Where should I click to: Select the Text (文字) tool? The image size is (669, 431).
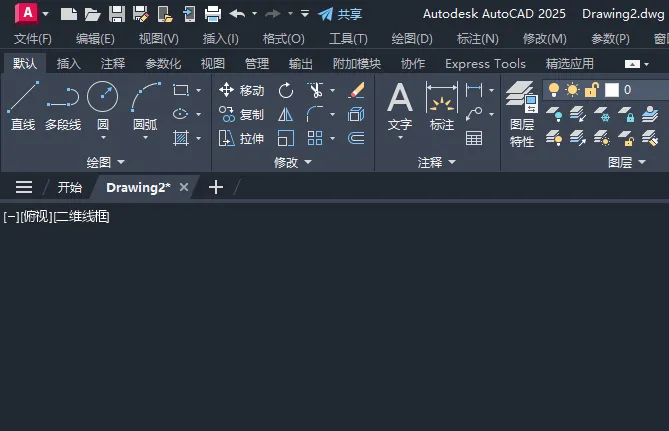click(400, 105)
